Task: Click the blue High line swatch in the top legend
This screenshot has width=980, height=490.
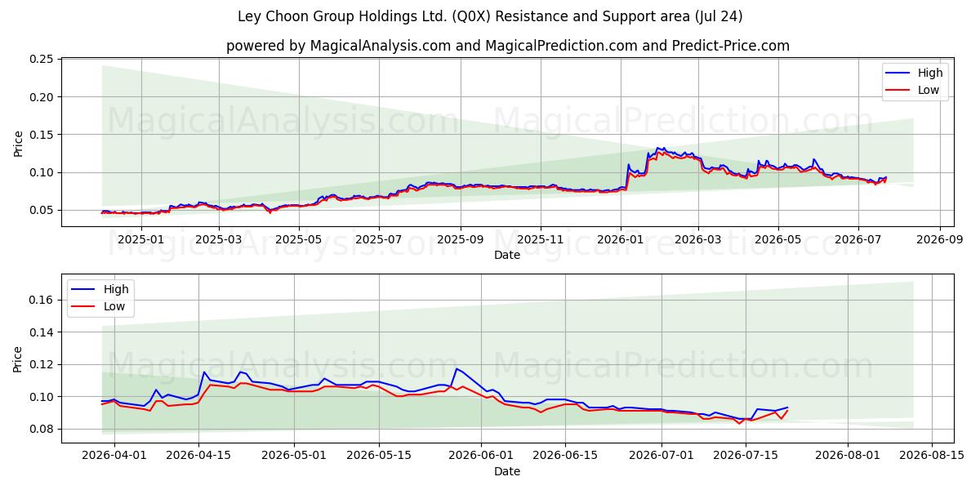Action: click(899, 73)
